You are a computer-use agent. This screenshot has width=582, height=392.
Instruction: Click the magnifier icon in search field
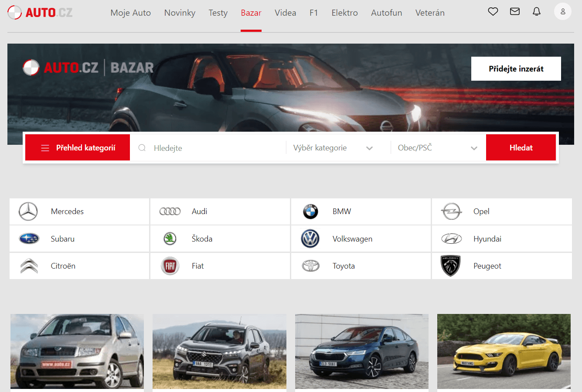click(142, 148)
